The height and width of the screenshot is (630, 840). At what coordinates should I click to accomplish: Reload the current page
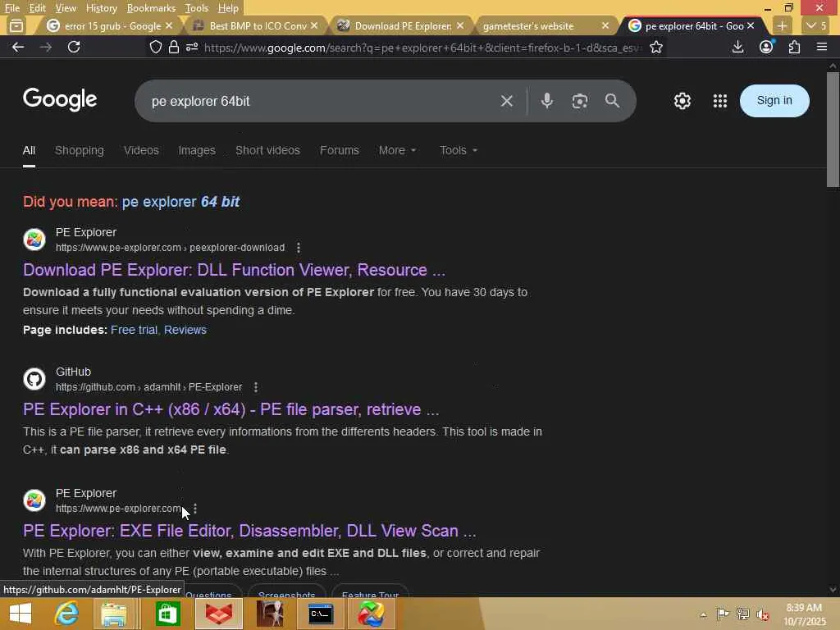point(74,47)
